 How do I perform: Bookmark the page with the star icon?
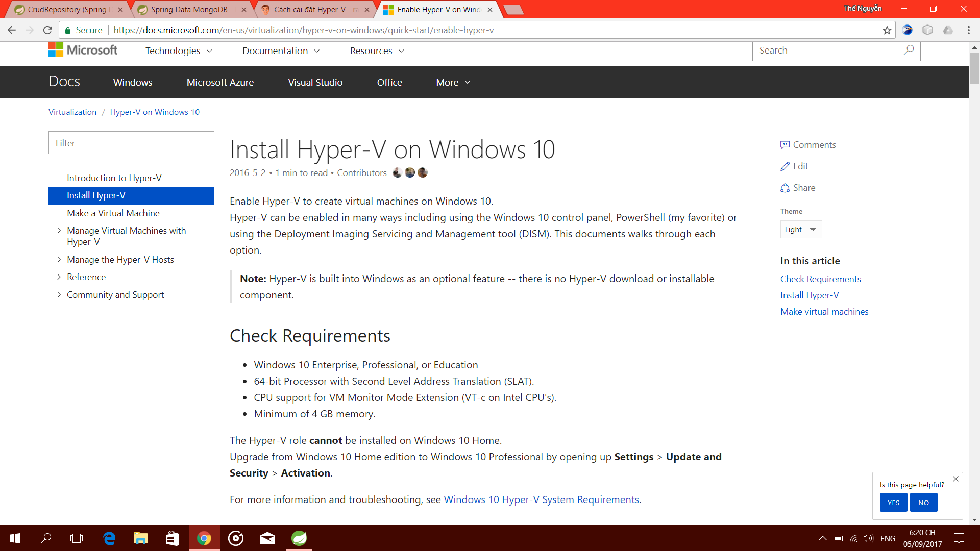(x=887, y=30)
